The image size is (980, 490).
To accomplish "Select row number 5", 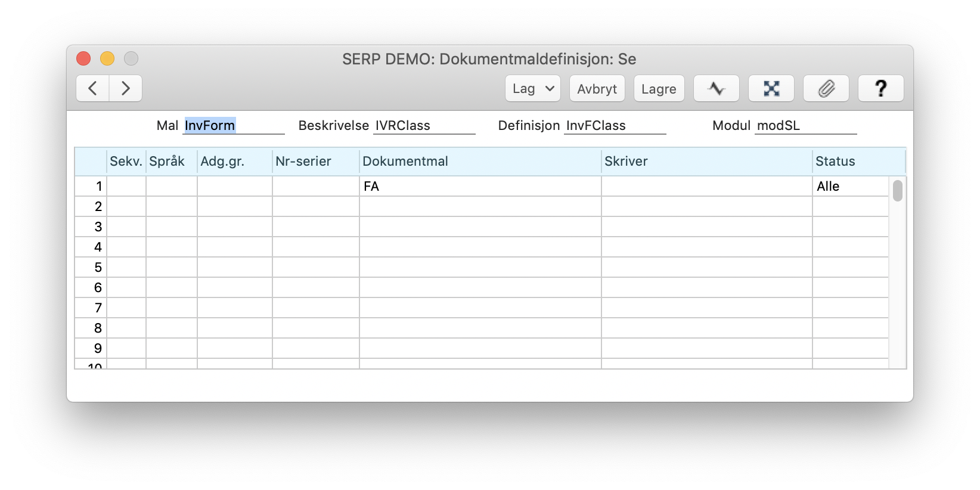I will tap(91, 267).
